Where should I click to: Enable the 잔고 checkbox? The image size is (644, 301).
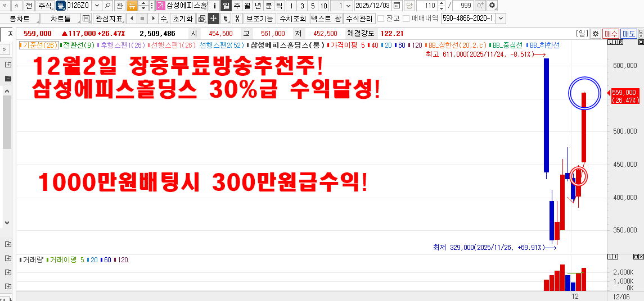[381, 19]
